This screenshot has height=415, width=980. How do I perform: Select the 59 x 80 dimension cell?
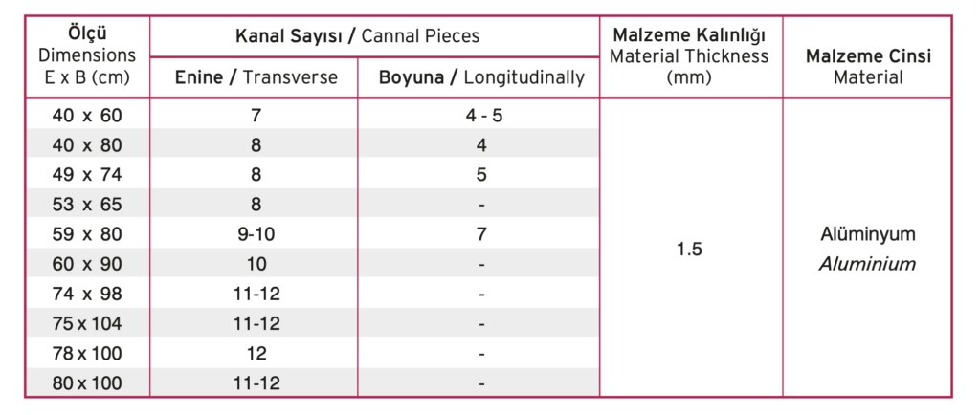pos(87,234)
